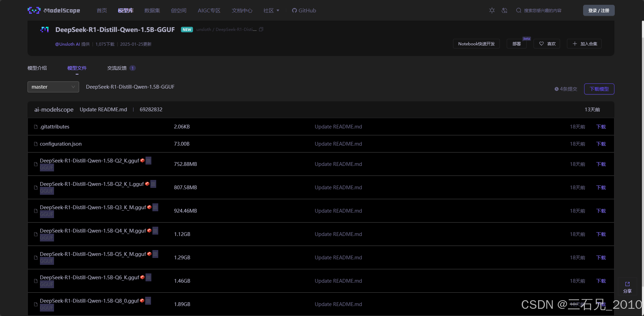
Task: Switch to 模型介绍 tab
Action: (x=37, y=68)
